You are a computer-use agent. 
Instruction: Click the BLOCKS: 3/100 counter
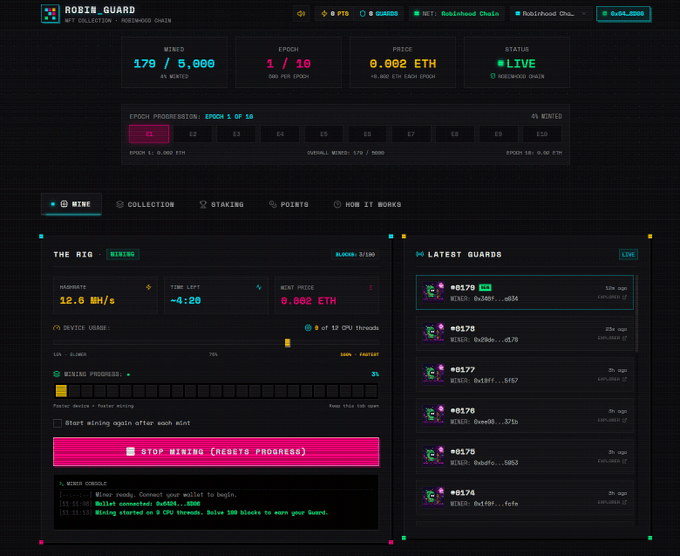(355, 254)
